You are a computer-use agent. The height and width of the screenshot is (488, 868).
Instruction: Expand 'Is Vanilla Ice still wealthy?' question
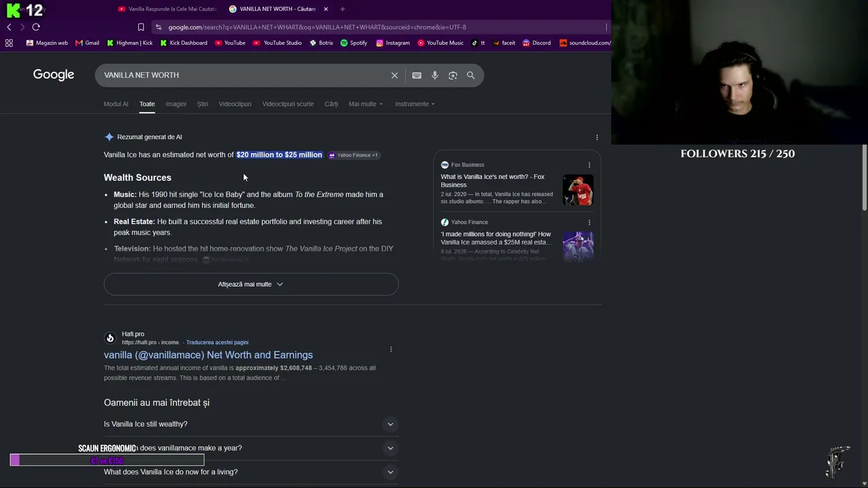(x=251, y=424)
